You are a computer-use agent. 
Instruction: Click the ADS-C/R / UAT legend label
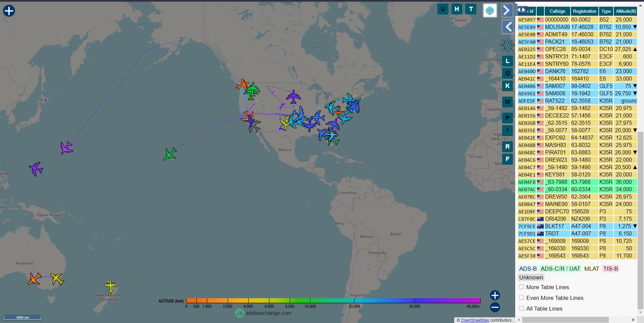[560, 269]
